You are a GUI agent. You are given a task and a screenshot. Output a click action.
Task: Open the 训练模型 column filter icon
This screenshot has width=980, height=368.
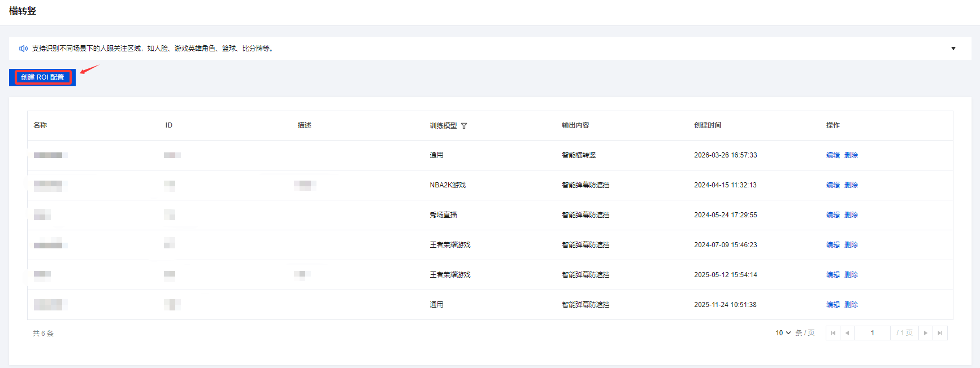tap(464, 126)
